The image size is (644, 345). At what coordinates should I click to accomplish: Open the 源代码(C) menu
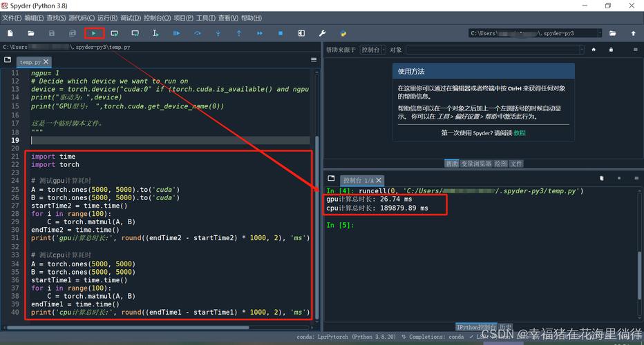coord(82,18)
